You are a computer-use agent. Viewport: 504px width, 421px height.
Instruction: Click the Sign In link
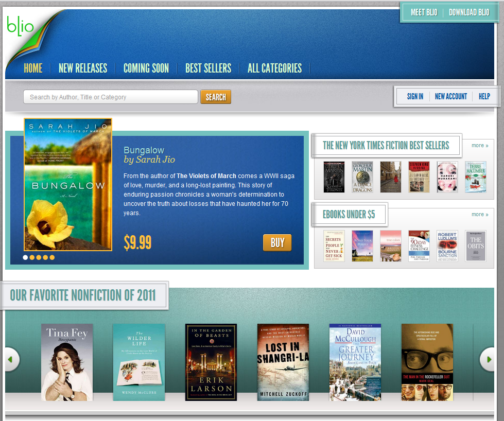click(415, 96)
